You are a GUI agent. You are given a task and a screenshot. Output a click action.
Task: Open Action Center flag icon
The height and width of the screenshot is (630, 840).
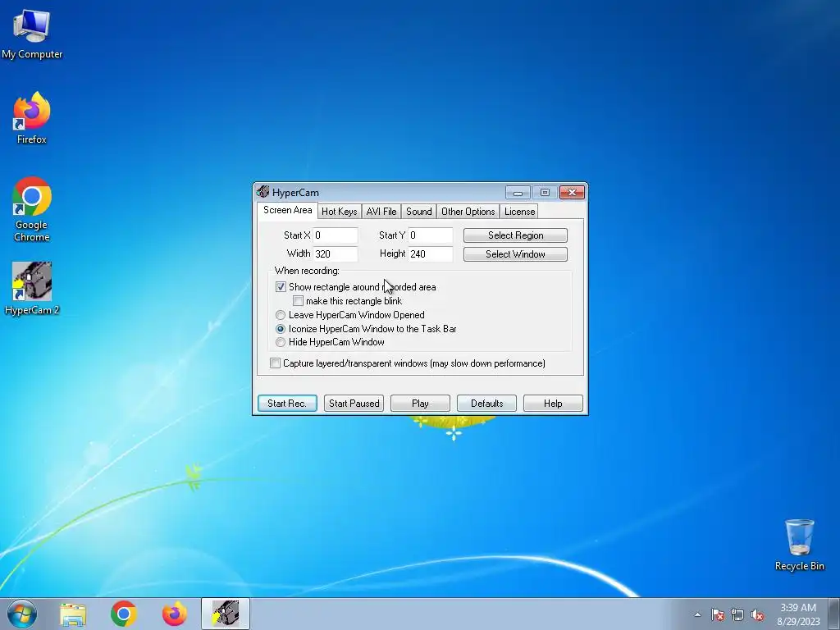coord(718,614)
